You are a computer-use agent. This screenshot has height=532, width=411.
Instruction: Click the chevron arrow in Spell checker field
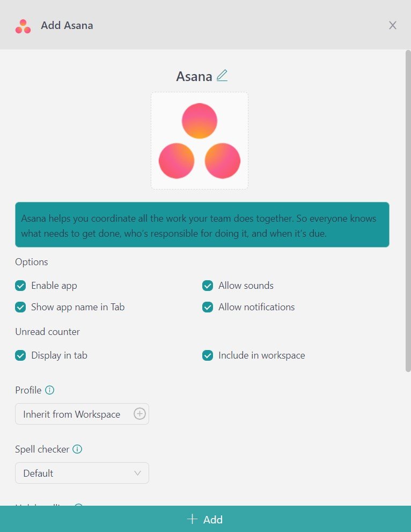137,473
